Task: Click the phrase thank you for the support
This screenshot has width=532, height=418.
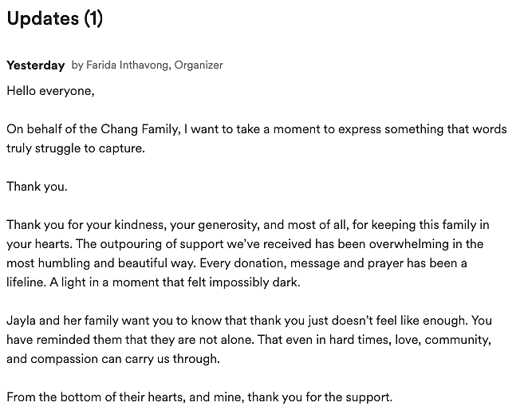Action: pos(320,397)
